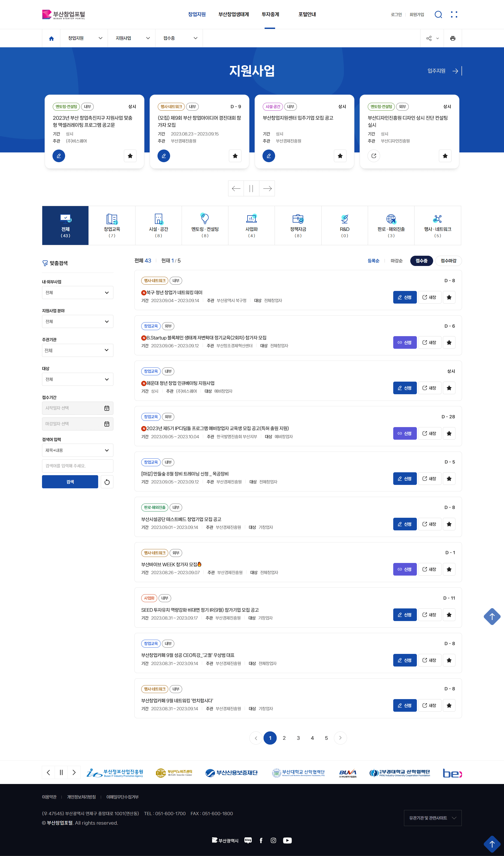This screenshot has height=856, width=504.
Task: Click the reset search refresh icon
Action: [107, 482]
